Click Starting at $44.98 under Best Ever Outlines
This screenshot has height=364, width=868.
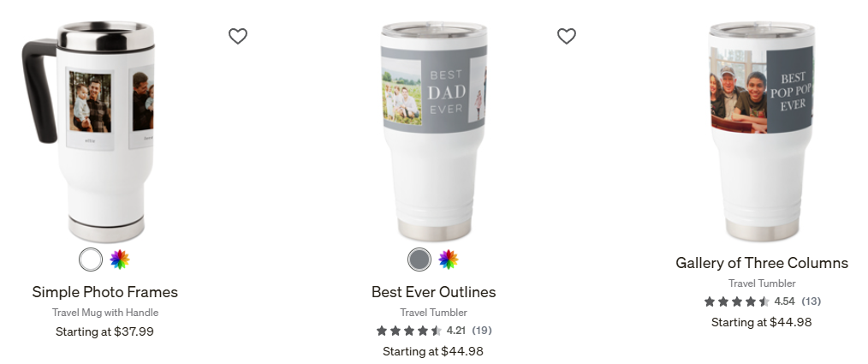[x=433, y=351]
